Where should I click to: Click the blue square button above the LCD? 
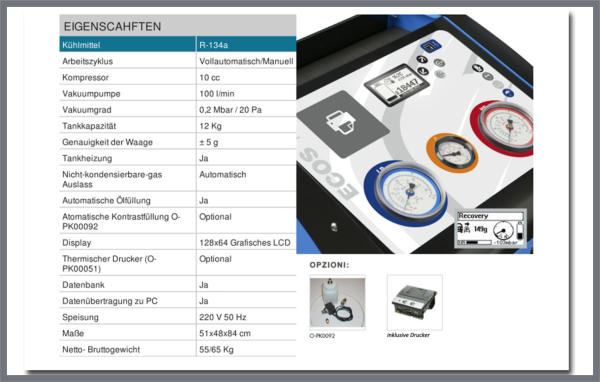click(430, 46)
